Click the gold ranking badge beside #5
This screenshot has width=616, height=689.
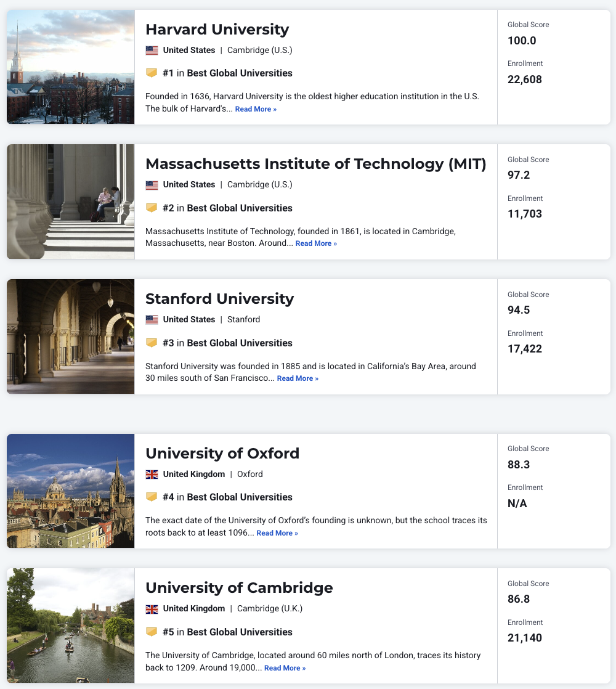click(152, 632)
